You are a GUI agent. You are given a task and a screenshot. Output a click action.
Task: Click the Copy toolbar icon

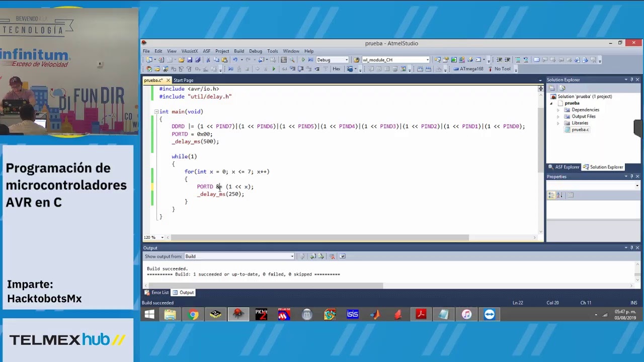point(216,60)
